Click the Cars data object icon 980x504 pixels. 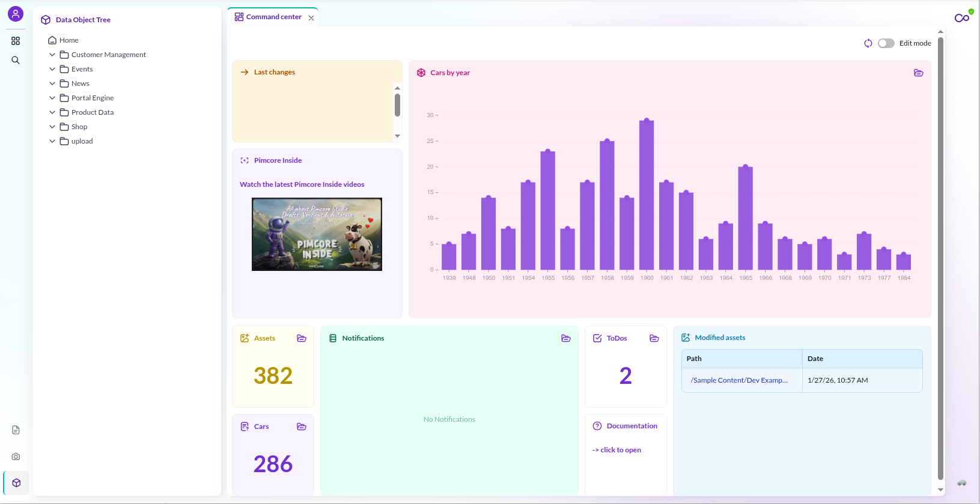245,427
